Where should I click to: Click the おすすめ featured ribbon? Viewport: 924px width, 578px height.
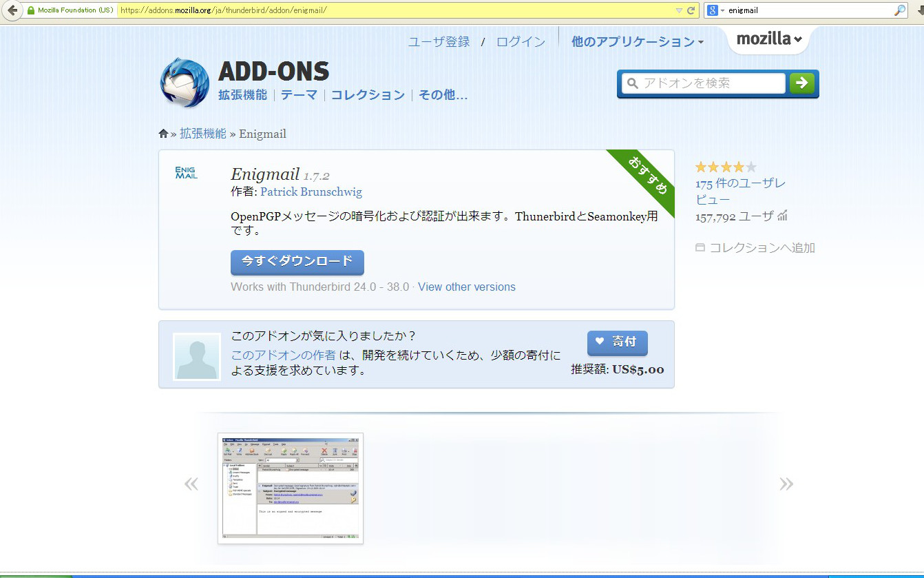[x=646, y=177]
